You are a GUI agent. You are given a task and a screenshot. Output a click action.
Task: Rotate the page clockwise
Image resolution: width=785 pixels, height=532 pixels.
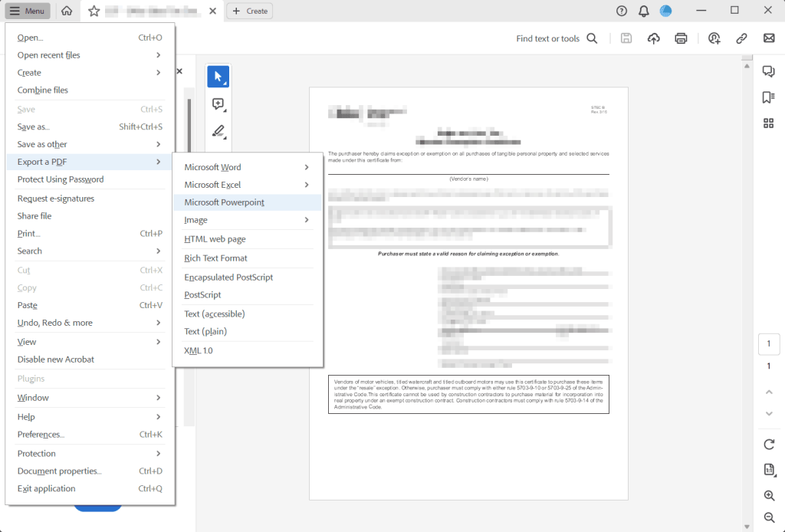(769, 445)
